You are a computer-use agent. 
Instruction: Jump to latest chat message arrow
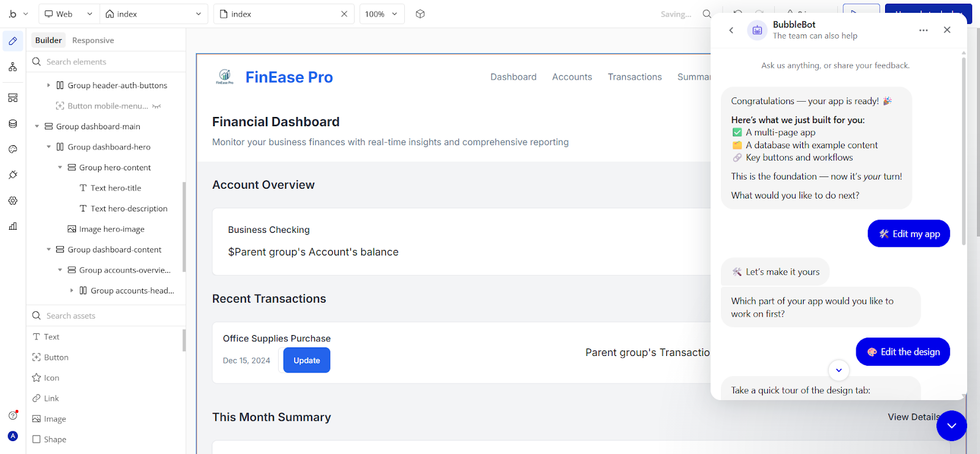pyautogui.click(x=839, y=370)
